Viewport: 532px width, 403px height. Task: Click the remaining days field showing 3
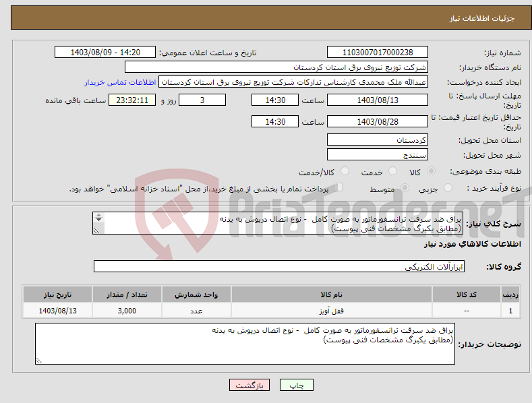(x=202, y=100)
